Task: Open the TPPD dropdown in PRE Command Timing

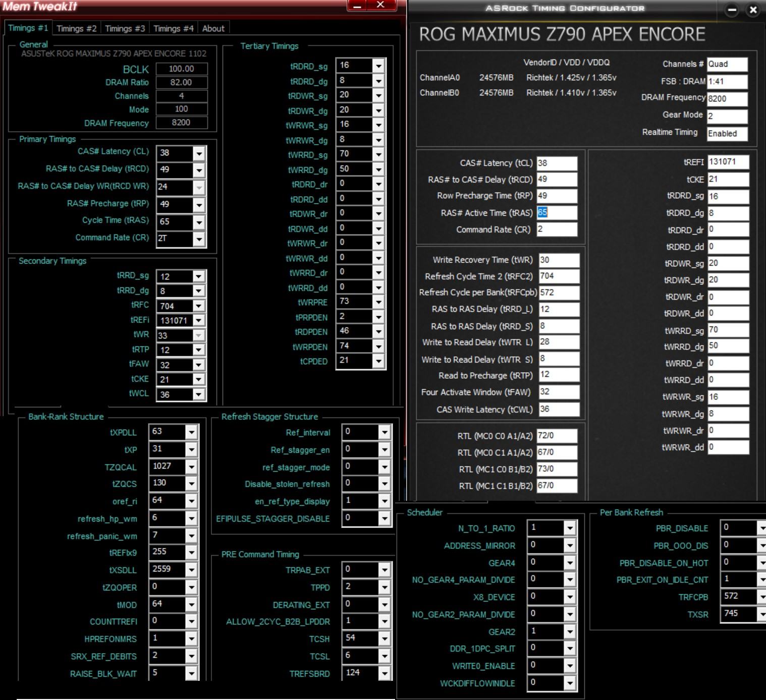Action: point(385,587)
